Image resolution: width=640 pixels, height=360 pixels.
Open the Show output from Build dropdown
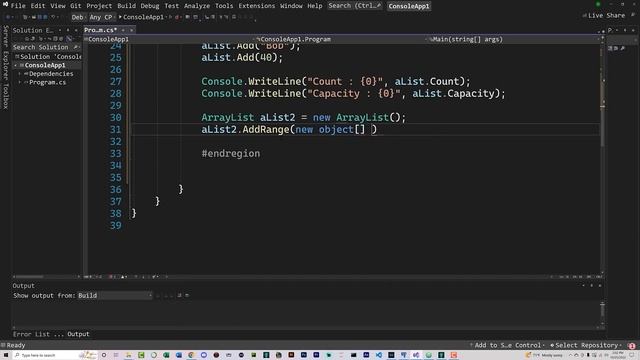pyautogui.click(x=115, y=295)
